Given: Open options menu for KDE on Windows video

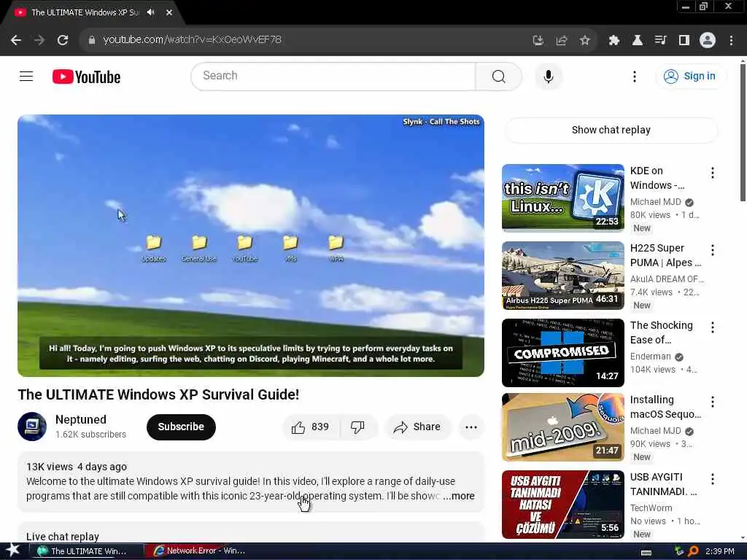Looking at the screenshot, I should [712, 173].
